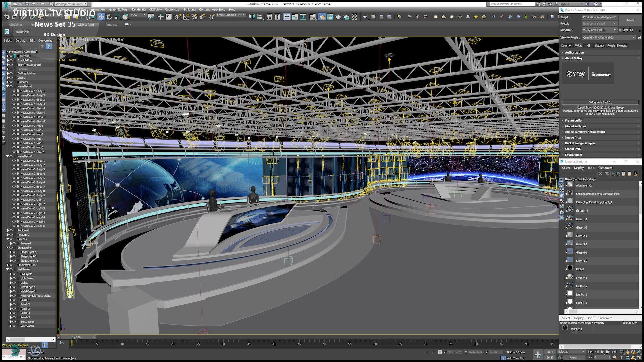
Task: Click the Set Keys plus icon
Action: (x=538, y=355)
